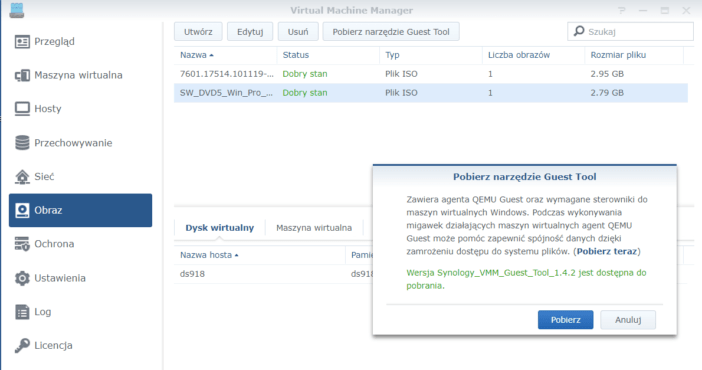The width and height of the screenshot is (702, 370).
Task: Open the Przechowywanie storage icon
Action: [x=22, y=143]
